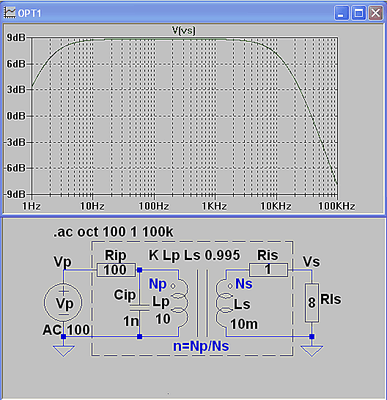The height and width of the screenshot is (400, 387).
Task: Click the Rip resistor name label
Action: [116, 255]
